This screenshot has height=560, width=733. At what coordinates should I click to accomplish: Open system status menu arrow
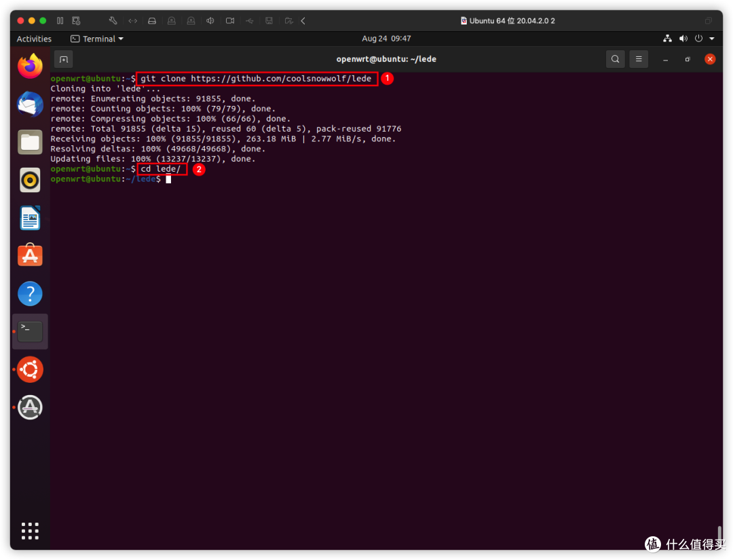click(711, 39)
